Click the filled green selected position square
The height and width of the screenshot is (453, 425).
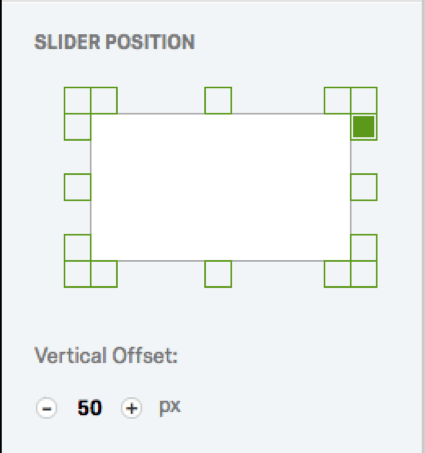(x=364, y=127)
